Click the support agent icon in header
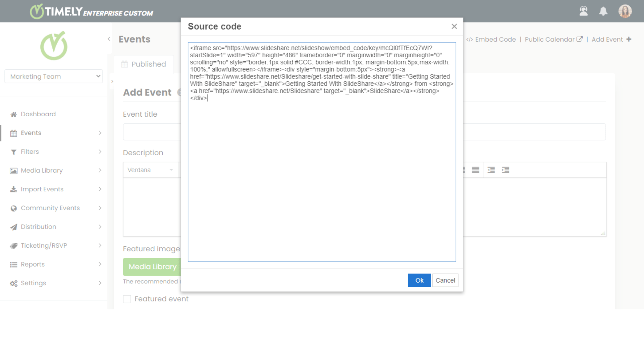This screenshot has height=362, width=644. pyautogui.click(x=584, y=11)
